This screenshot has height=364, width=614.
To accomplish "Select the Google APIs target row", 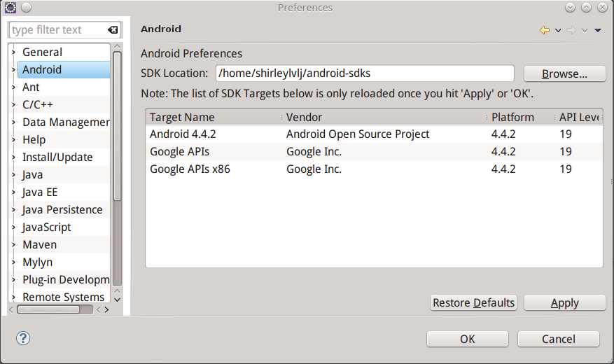I will [374, 151].
